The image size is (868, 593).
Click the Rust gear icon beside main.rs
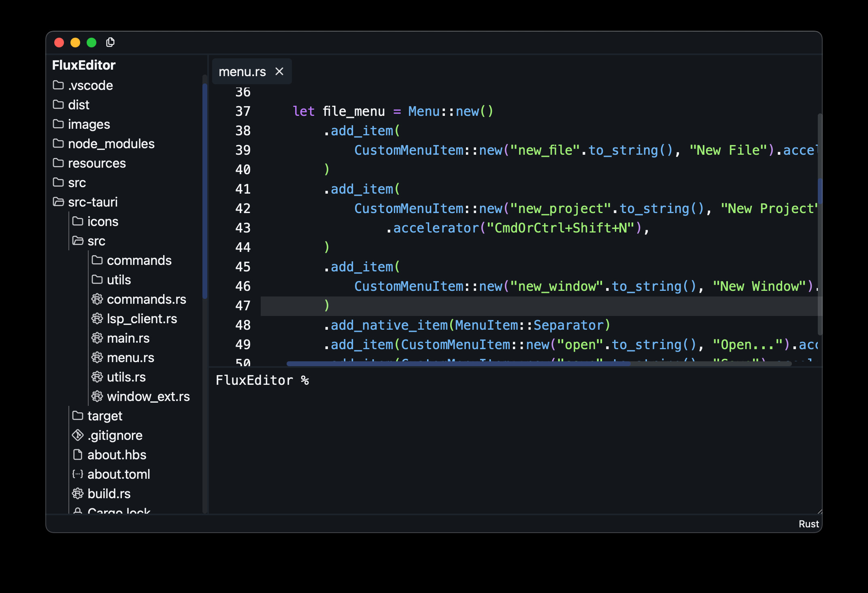click(97, 338)
